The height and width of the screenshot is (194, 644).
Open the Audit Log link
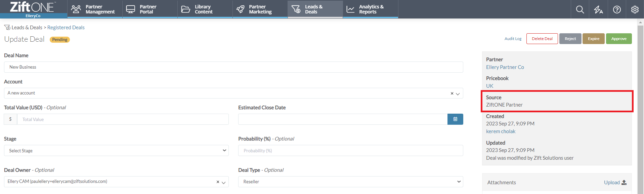coord(513,39)
